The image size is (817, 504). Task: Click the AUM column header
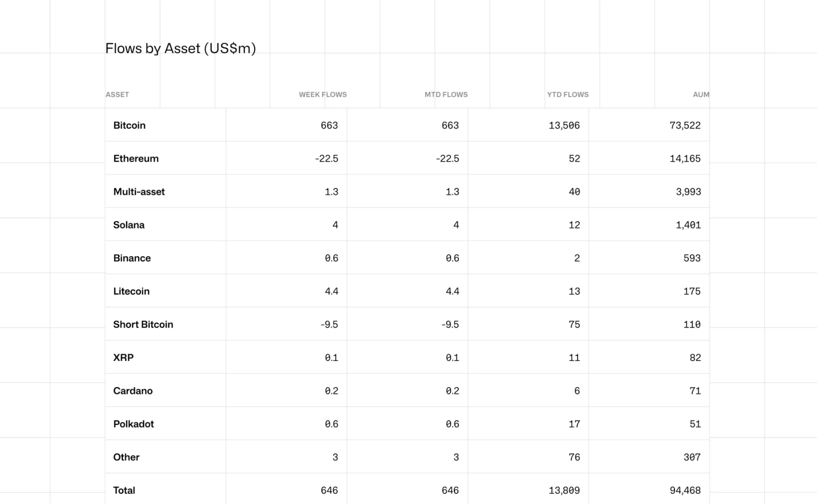[x=701, y=95]
